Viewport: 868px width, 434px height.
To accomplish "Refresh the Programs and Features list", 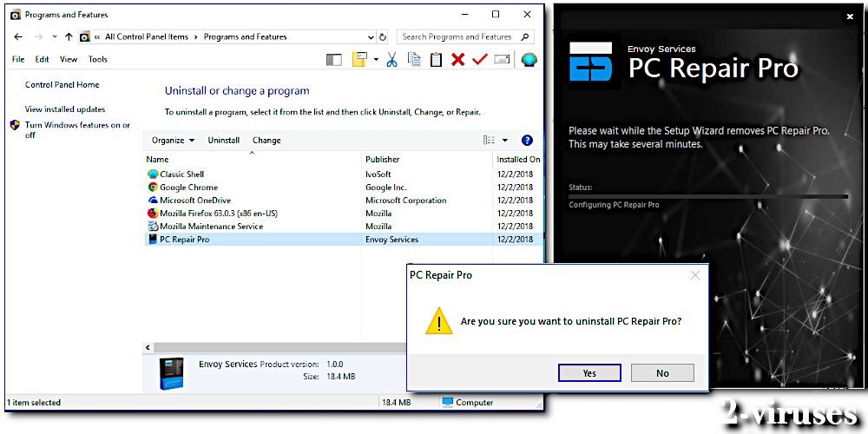I will (x=383, y=37).
